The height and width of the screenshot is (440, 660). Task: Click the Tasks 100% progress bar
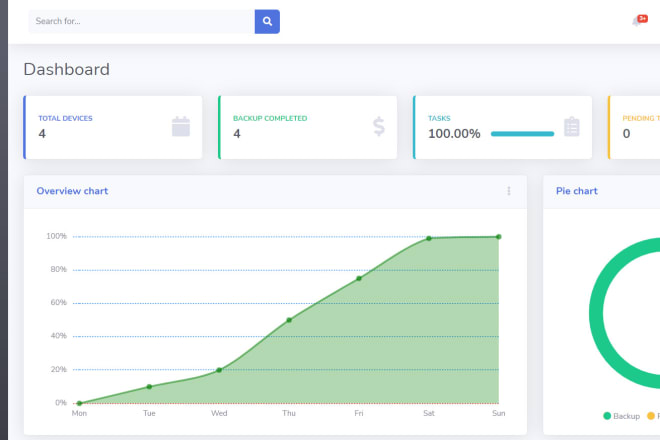point(522,134)
